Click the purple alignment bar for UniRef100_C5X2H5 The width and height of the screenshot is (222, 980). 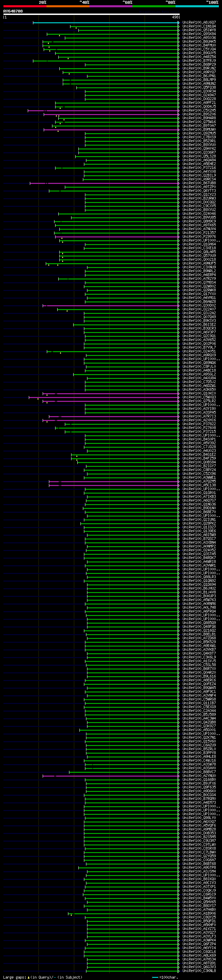pyautogui.click(x=103, y=110)
